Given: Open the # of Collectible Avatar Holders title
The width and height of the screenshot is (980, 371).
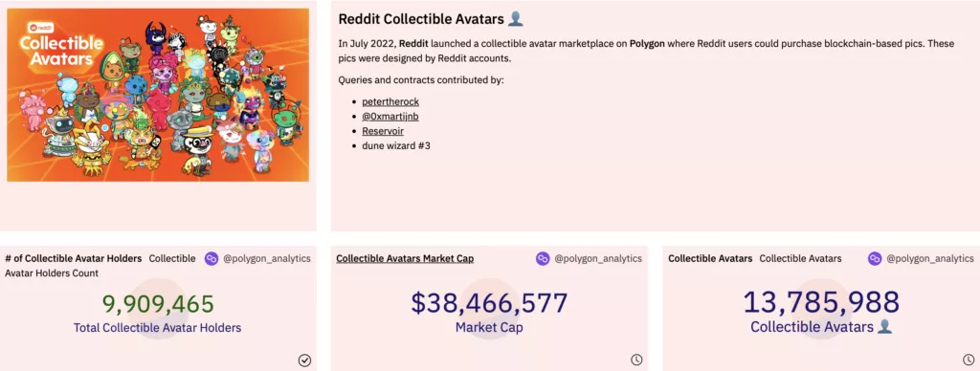Looking at the screenshot, I should [x=74, y=258].
